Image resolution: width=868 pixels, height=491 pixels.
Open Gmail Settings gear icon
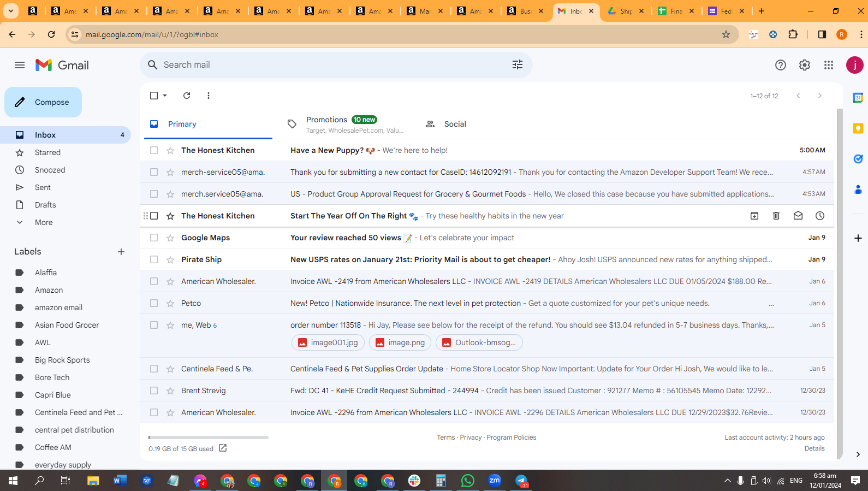805,65
